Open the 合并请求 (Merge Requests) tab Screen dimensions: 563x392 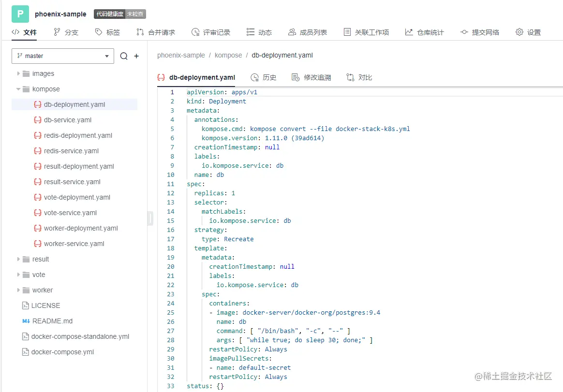155,32
